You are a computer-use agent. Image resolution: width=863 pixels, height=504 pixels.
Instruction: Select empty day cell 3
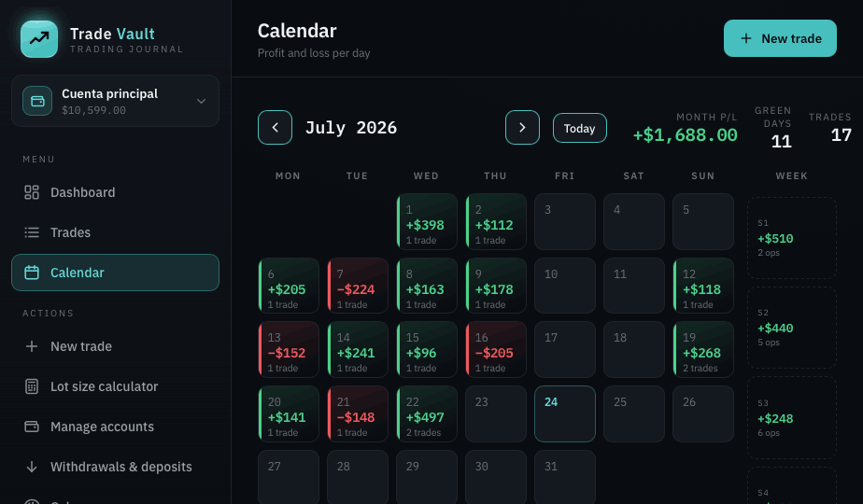point(565,222)
